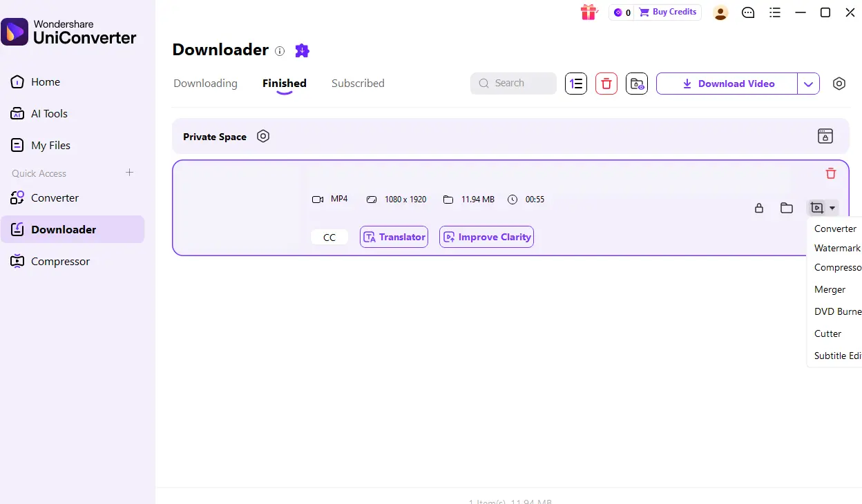Click the Translator button
Image resolution: width=862 pixels, height=504 pixels.
(x=394, y=237)
